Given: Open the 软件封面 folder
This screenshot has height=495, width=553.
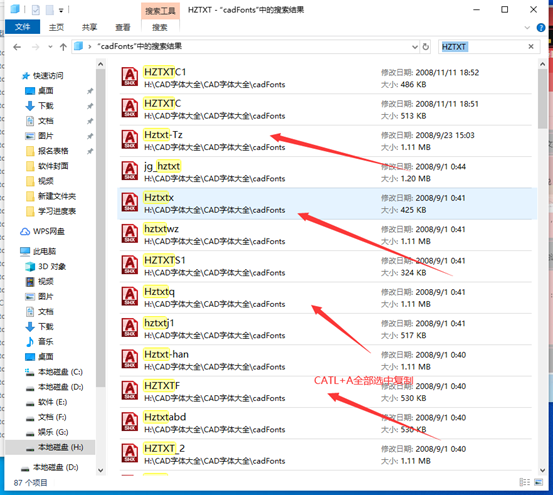Looking at the screenshot, I should point(47,166).
